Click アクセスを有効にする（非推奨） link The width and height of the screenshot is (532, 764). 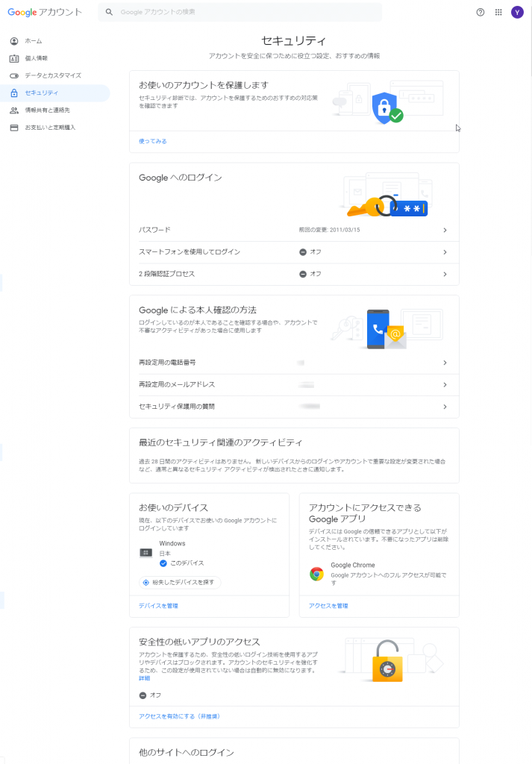[x=179, y=717]
